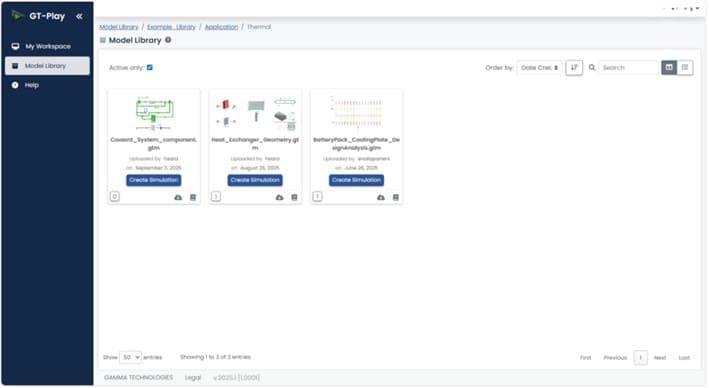Click the 'Heat_Exchanger_Geometry.gtm' file name
This screenshot has height=388, width=709.
(255, 144)
